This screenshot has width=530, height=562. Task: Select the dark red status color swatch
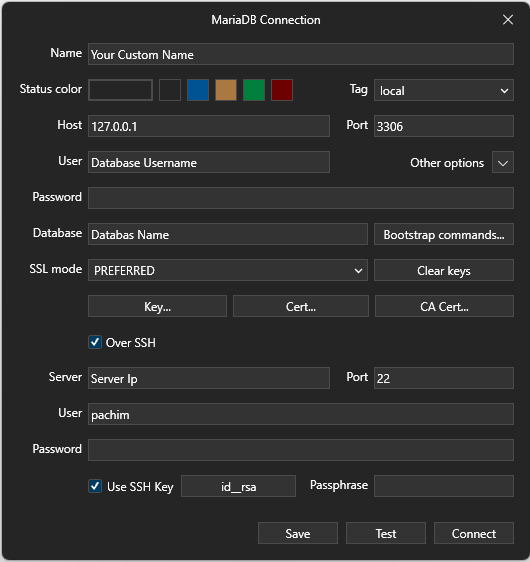click(x=282, y=90)
